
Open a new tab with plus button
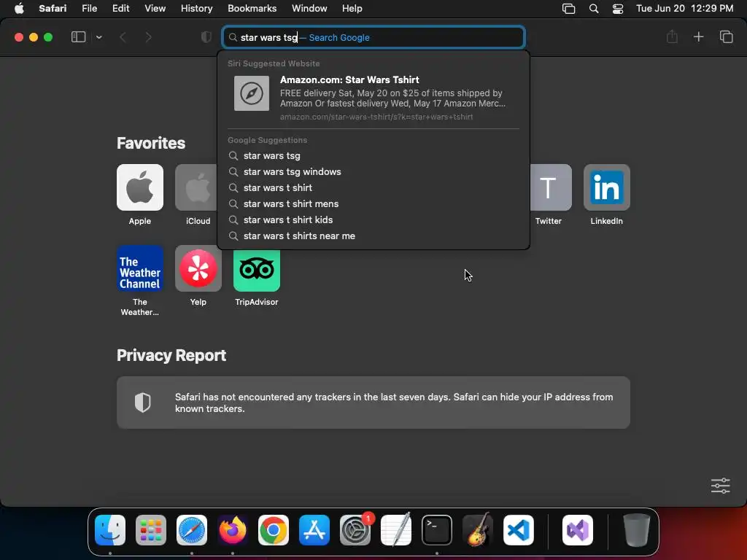tap(698, 36)
